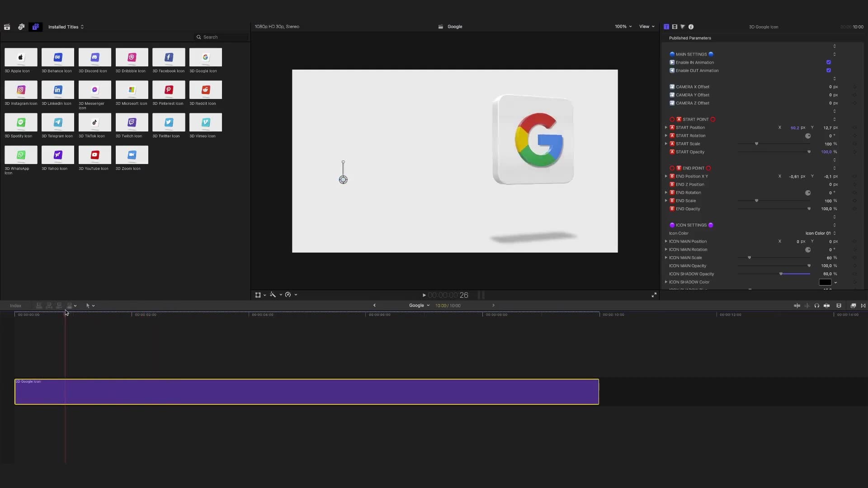
Task: Select the 3D Google Icon clip in timeline
Action: coord(307,392)
